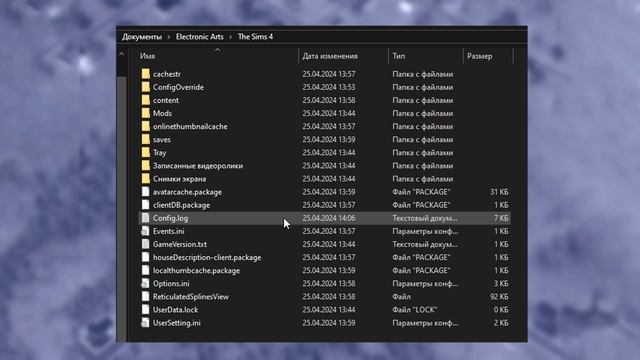Click the Options.ini file icon

(145, 283)
